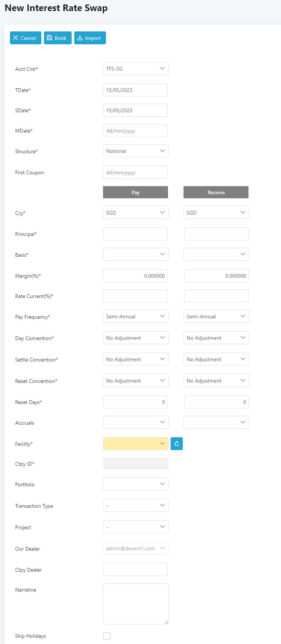Open the Receive leg Pay Frequency dropdown
The height and width of the screenshot is (644, 281).
pos(216,316)
